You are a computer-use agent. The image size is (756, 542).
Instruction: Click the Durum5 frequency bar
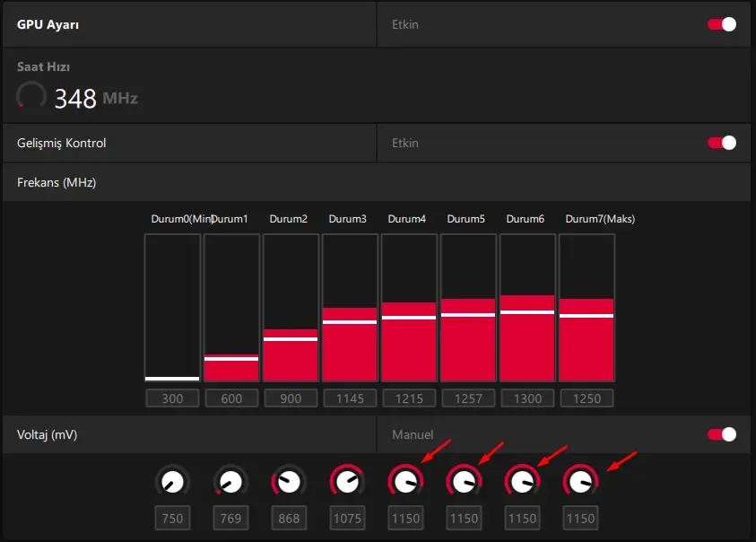point(468,308)
